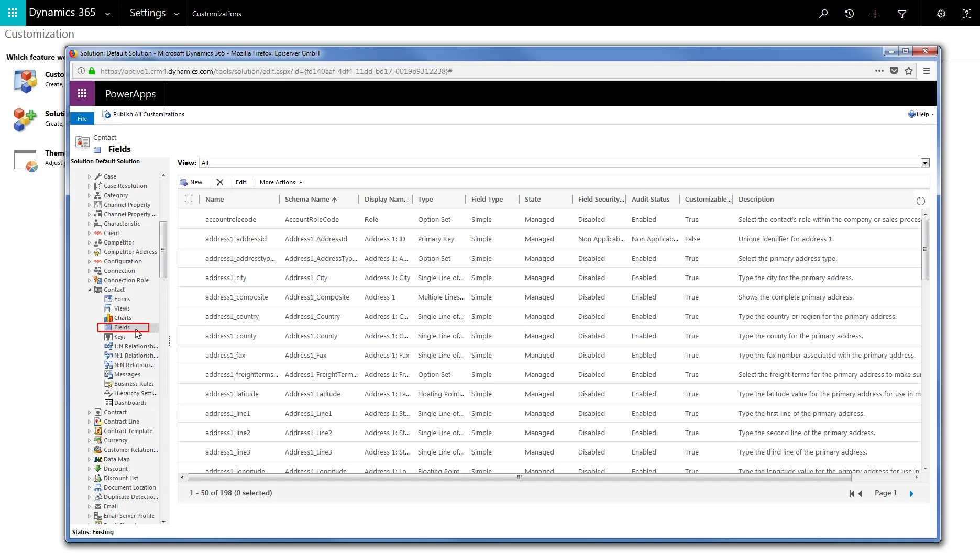Viewport: 980px width, 554px height.
Task: Refresh the fields grid with refresh icon
Action: 920,201
